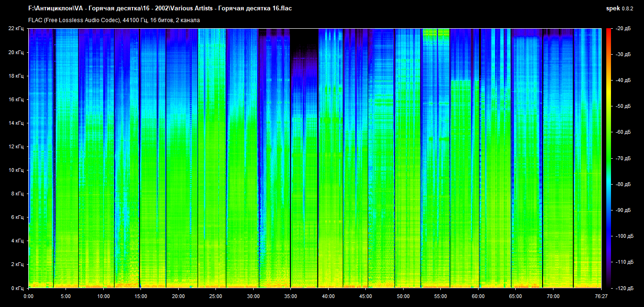Click the 6 кГц frequency label
This screenshot has height=307, width=644.
[x=18, y=217]
